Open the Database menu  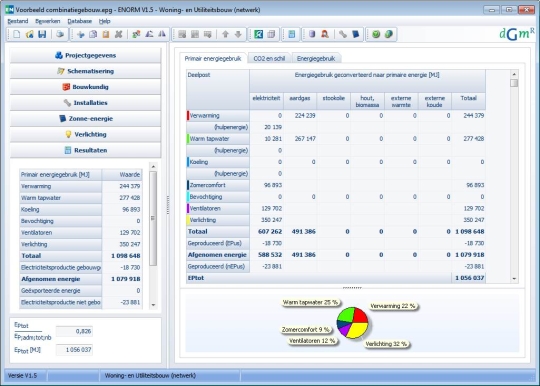[x=80, y=21]
